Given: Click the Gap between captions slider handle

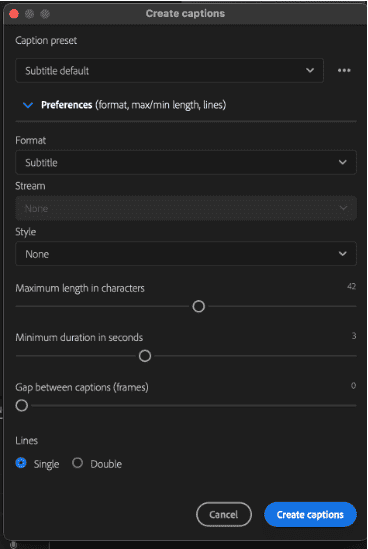Looking at the screenshot, I should point(22,405).
